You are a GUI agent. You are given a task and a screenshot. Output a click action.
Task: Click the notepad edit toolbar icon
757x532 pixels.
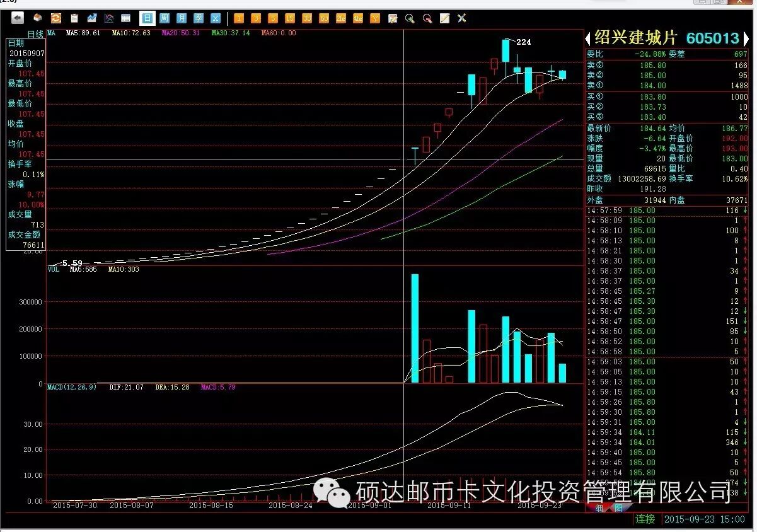tap(393, 18)
